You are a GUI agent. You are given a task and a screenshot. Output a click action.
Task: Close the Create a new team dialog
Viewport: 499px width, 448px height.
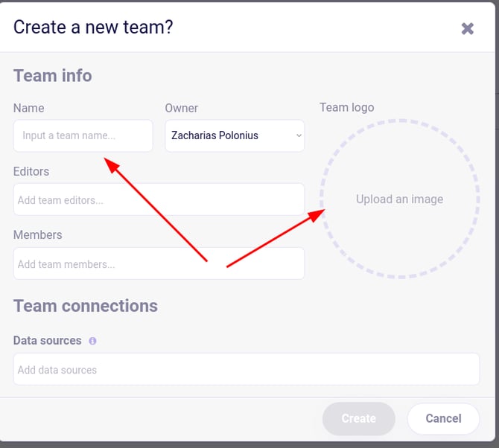tap(467, 28)
